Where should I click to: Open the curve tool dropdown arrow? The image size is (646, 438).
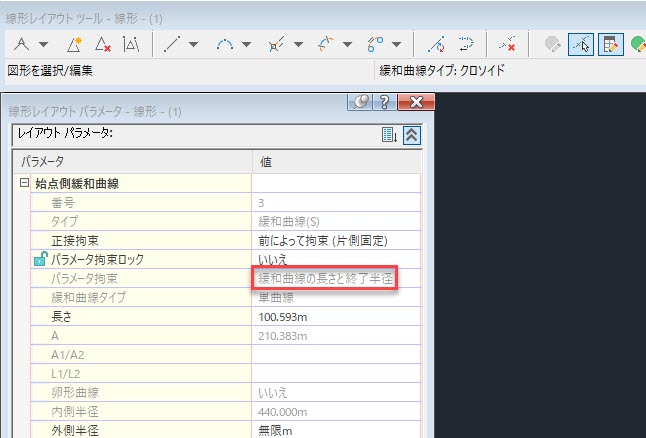[246, 44]
